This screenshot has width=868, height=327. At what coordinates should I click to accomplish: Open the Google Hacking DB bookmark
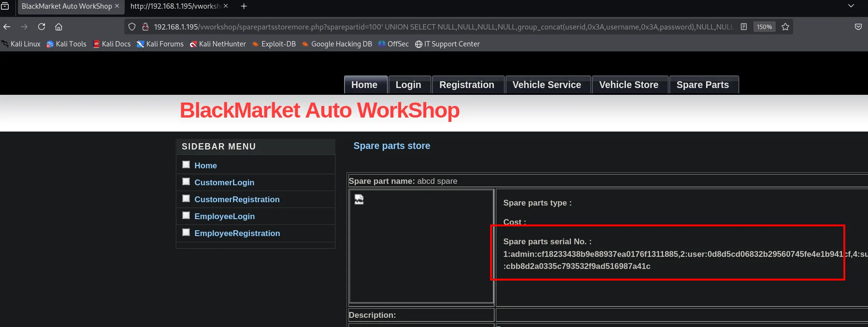click(337, 44)
